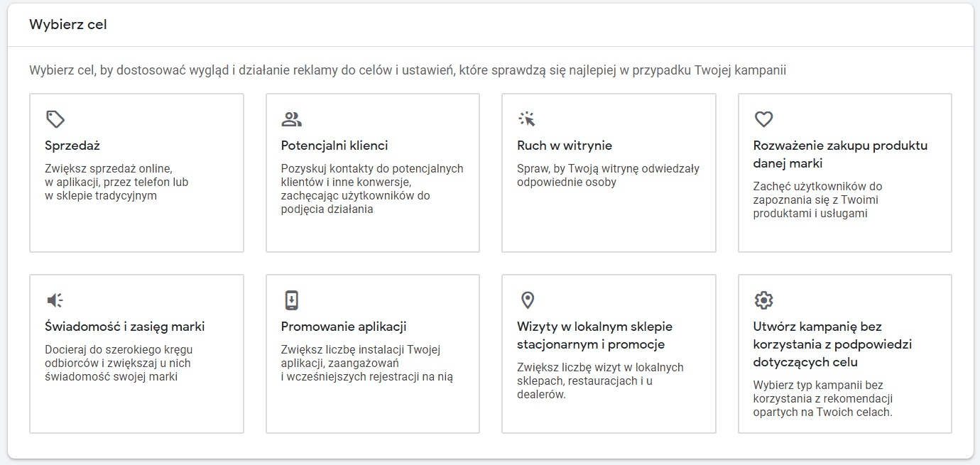Click the location pin icon for local visits

coord(527,300)
